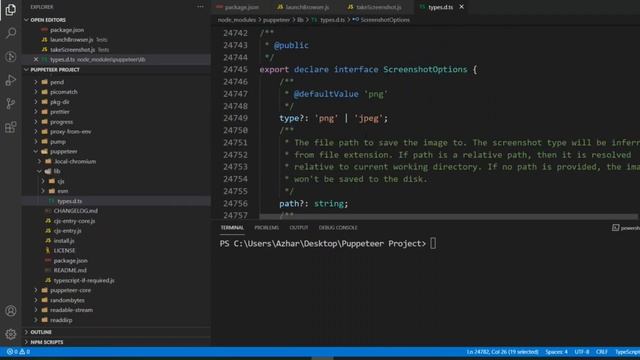Image resolution: width=640 pixels, height=360 pixels.
Task: Expand the randombytes folder
Action: click(67, 300)
